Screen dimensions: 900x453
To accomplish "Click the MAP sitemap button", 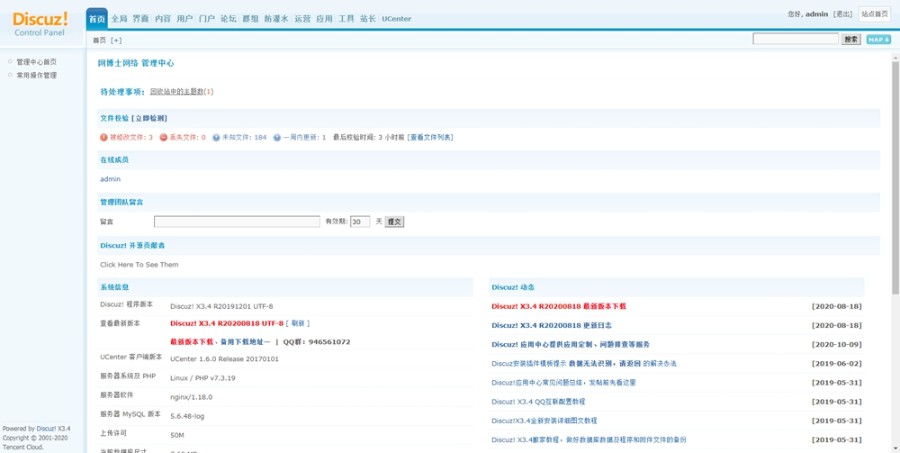I will 878,39.
